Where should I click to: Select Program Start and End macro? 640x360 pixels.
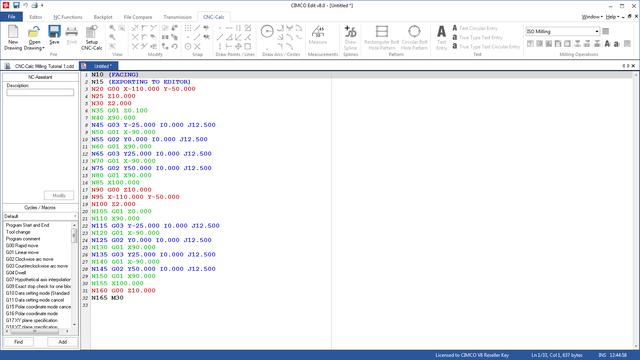(x=27, y=225)
